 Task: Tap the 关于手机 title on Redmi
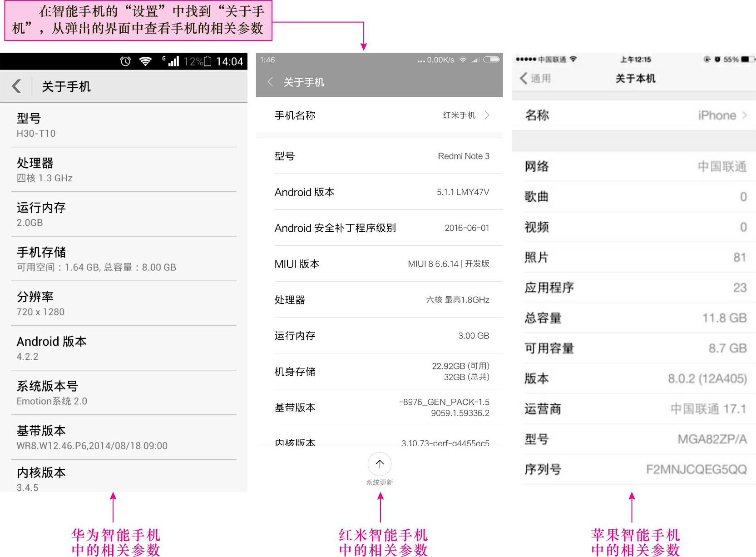(304, 82)
